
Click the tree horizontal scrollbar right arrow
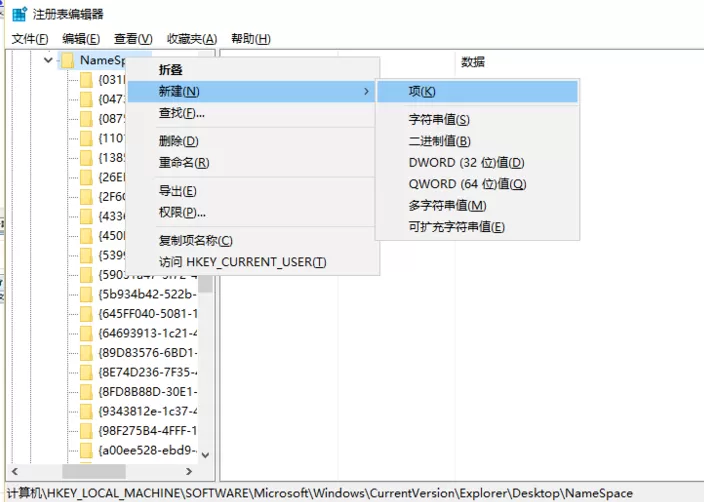point(189,471)
